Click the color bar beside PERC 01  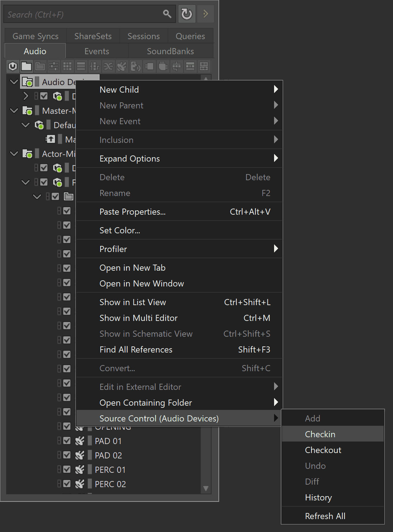pos(90,470)
